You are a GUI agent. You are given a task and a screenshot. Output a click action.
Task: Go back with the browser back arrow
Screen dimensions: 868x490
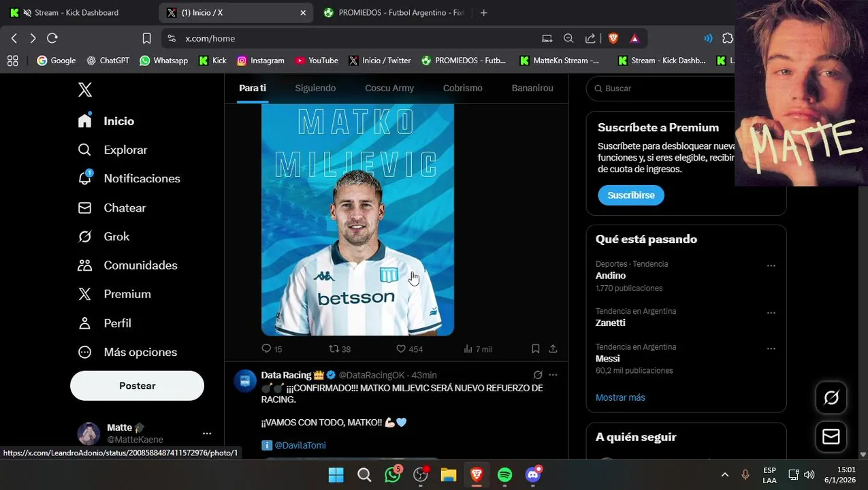click(x=14, y=38)
